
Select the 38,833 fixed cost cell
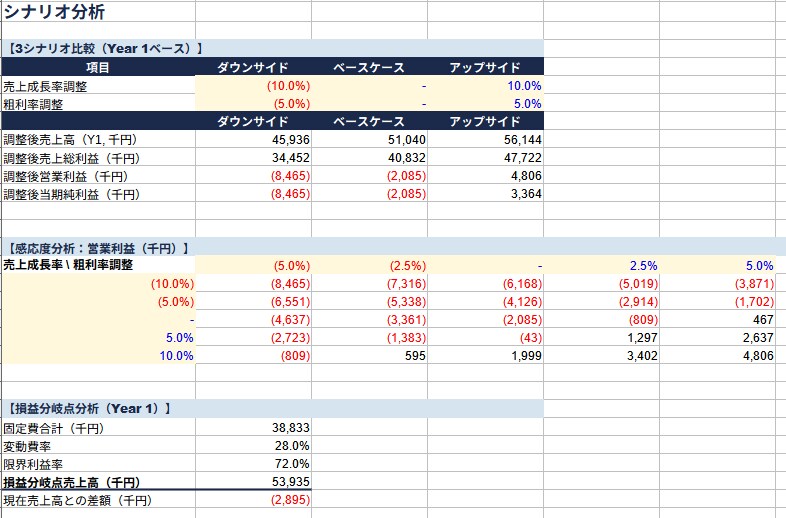pos(254,428)
